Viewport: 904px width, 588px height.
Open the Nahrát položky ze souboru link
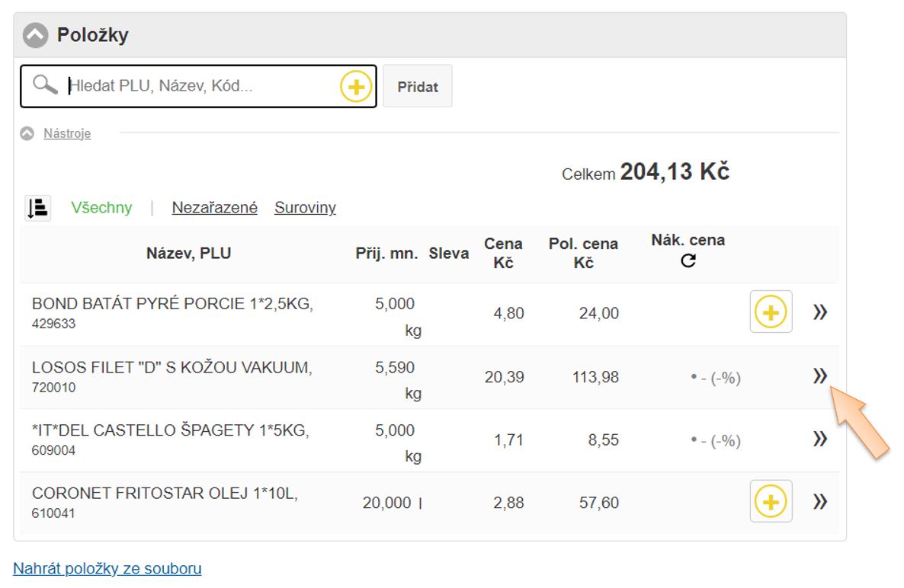(x=107, y=568)
